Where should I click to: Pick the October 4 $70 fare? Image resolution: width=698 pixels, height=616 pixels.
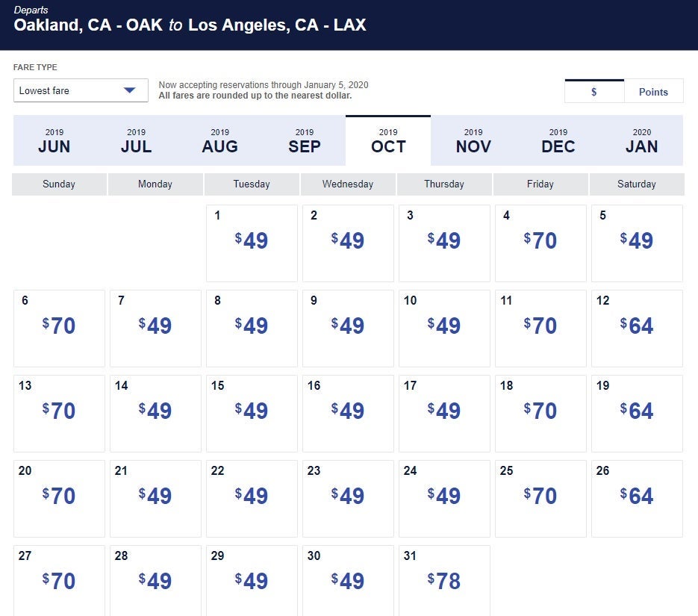tap(540, 243)
